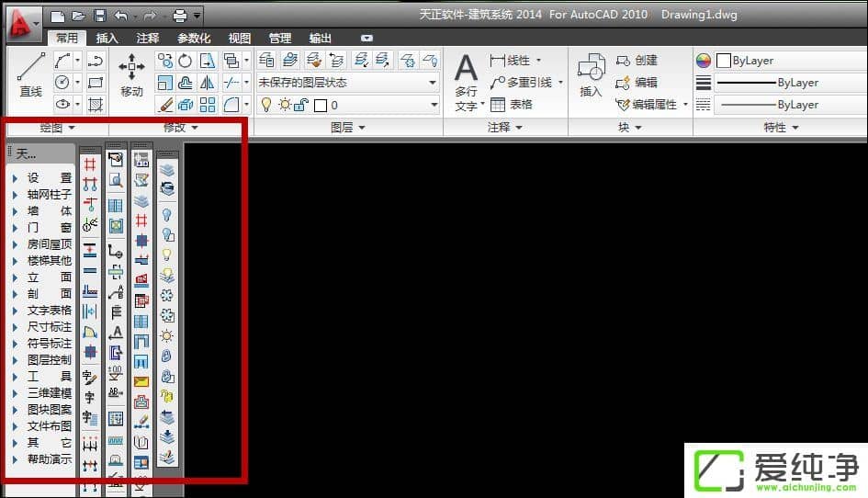Switch to the 注释 ribbon tab

(148, 39)
